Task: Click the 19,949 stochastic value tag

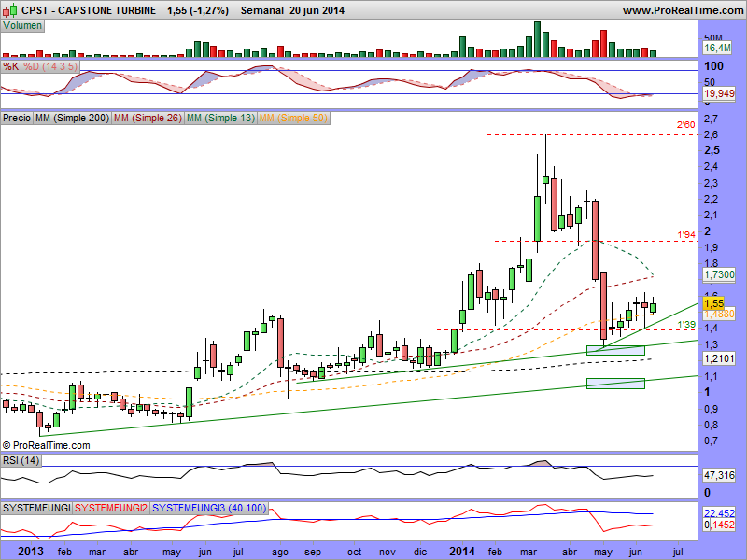Action: (x=719, y=93)
